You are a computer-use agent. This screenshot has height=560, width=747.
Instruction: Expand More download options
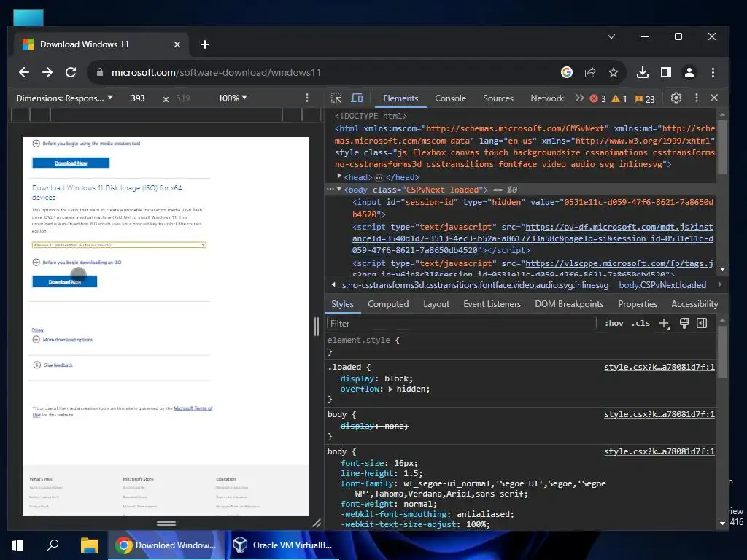point(63,340)
